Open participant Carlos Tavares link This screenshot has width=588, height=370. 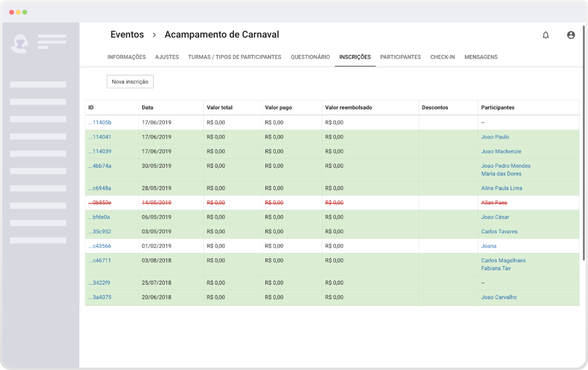499,232
